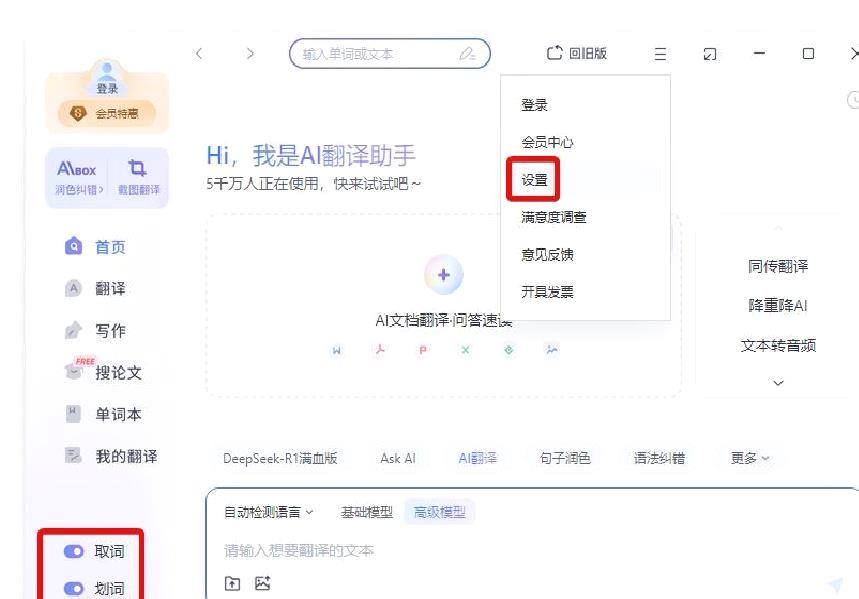The height and width of the screenshot is (599, 859).
Task: Select the AI翻译 tab
Action: coord(478,458)
